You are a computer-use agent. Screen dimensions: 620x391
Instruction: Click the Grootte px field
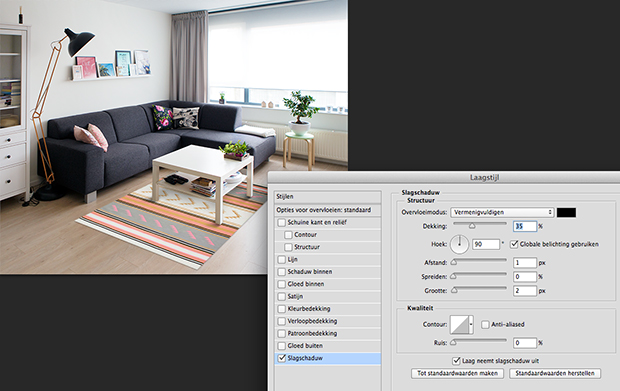(525, 291)
